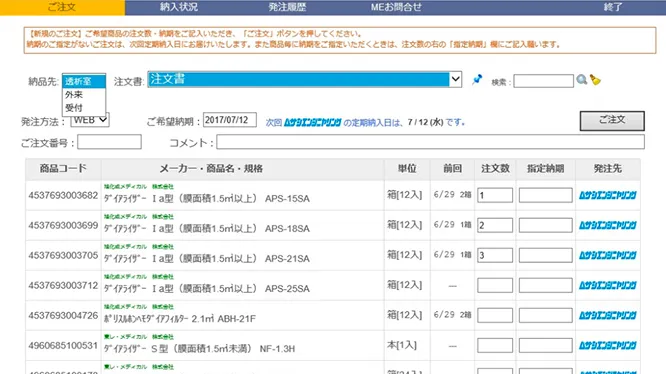Click product code 4537693004726

click(x=63, y=315)
